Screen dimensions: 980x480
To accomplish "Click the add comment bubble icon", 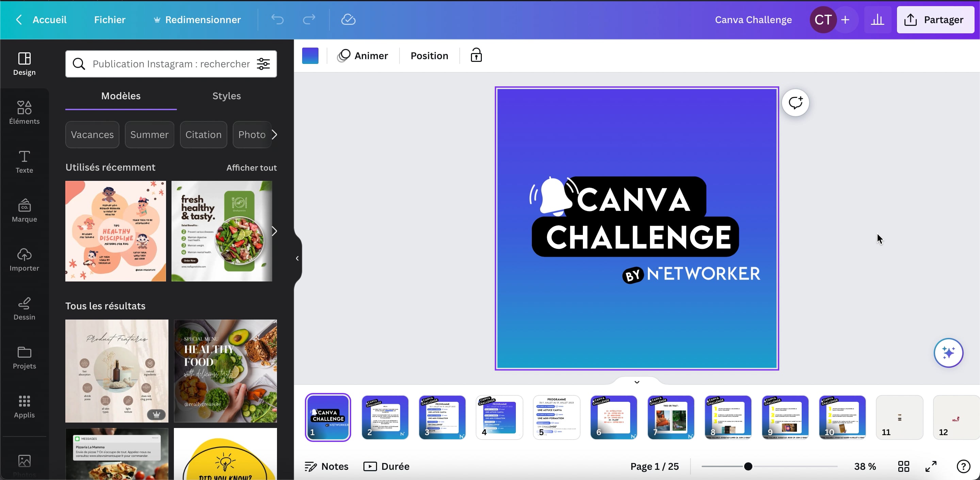I will click(795, 103).
